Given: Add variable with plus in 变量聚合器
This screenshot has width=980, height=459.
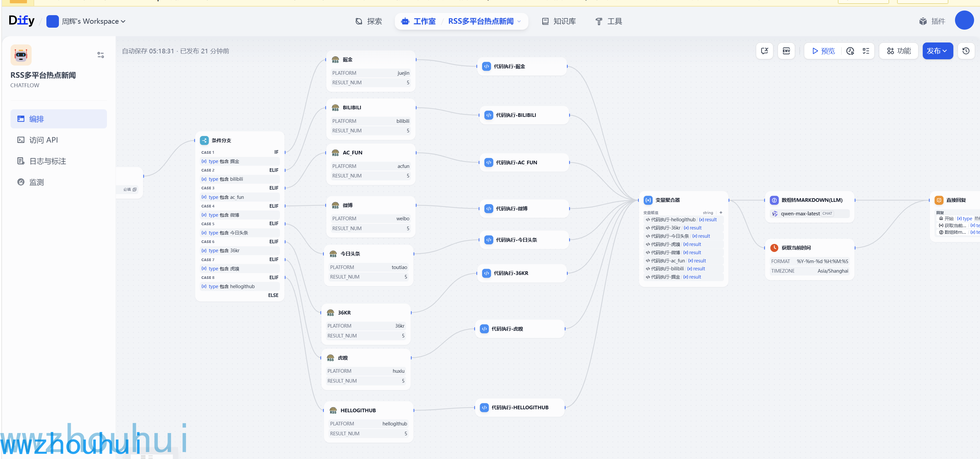Looking at the screenshot, I should [721, 213].
